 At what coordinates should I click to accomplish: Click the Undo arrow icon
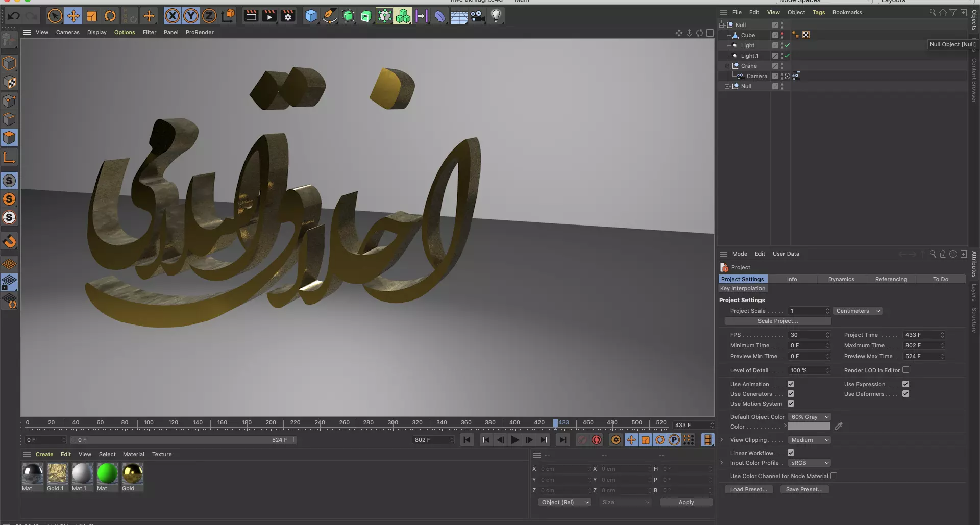[13, 16]
